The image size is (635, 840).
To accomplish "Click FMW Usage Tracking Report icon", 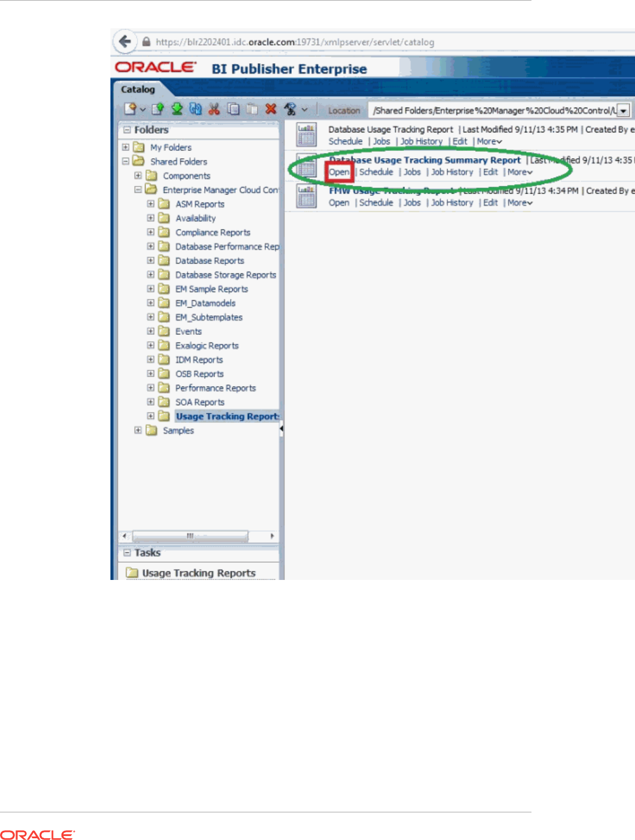I will pos(306,196).
